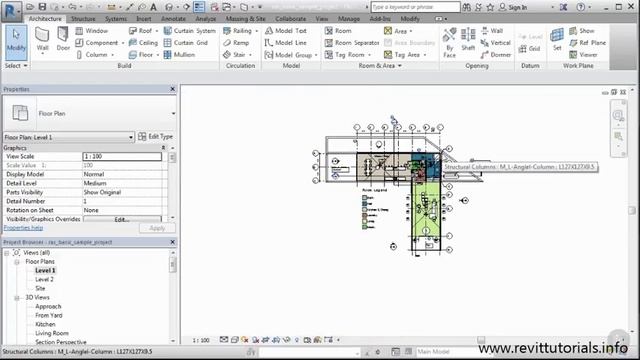The height and width of the screenshot is (360, 640).
Task: Close the Project Browser panel
Action: point(172,242)
